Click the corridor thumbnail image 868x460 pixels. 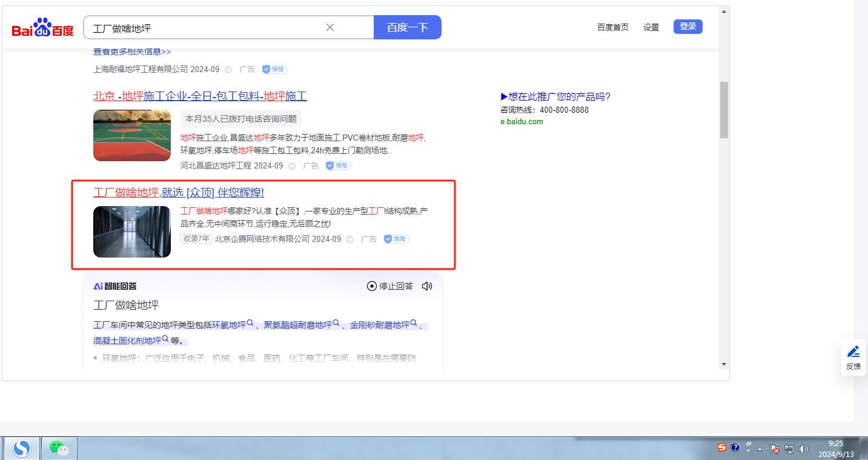click(132, 232)
